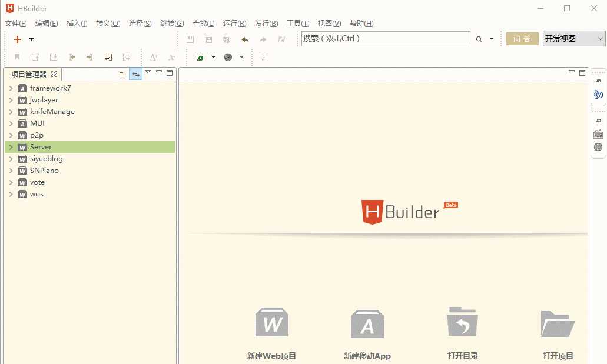Open the 编辑(E) menu
The width and height of the screenshot is (607, 364).
(x=47, y=23)
